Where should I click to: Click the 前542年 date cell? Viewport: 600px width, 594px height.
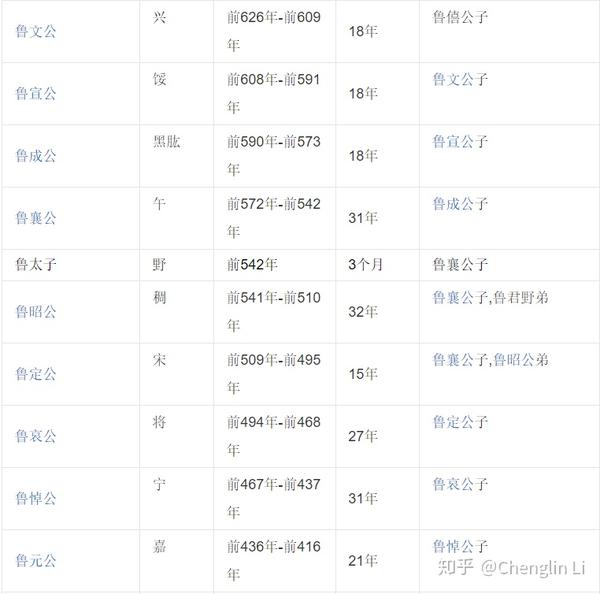tap(252, 265)
